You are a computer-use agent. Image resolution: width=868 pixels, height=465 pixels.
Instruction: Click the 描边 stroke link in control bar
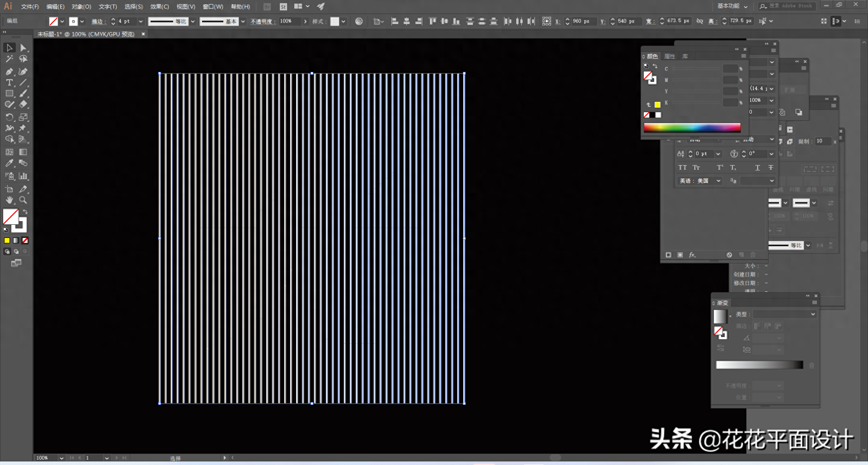pyautogui.click(x=98, y=21)
